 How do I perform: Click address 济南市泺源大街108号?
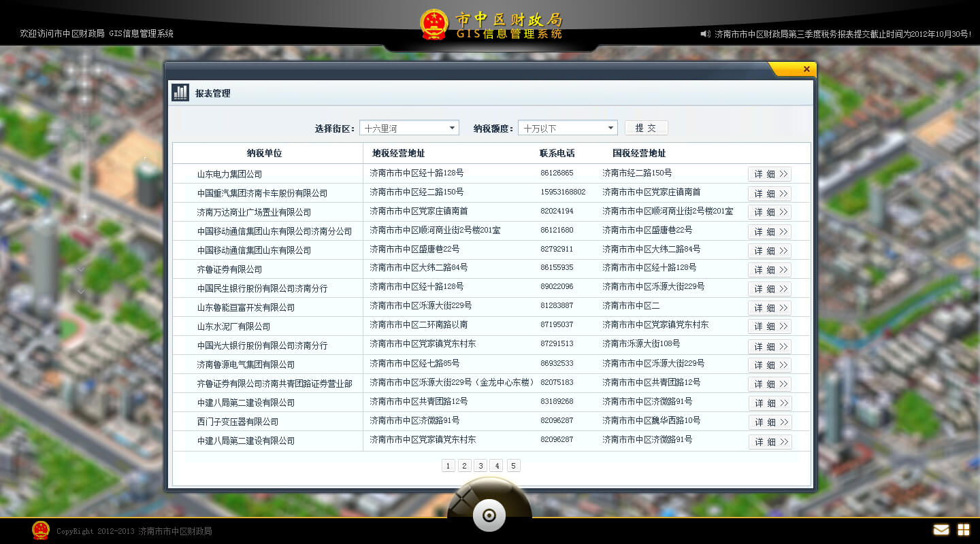tap(641, 344)
